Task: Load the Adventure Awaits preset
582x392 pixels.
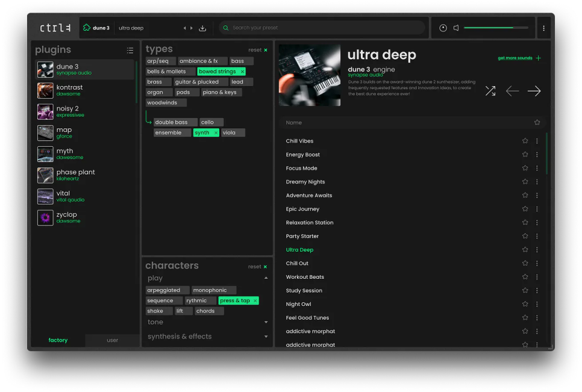Action: (x=309, y=196)
